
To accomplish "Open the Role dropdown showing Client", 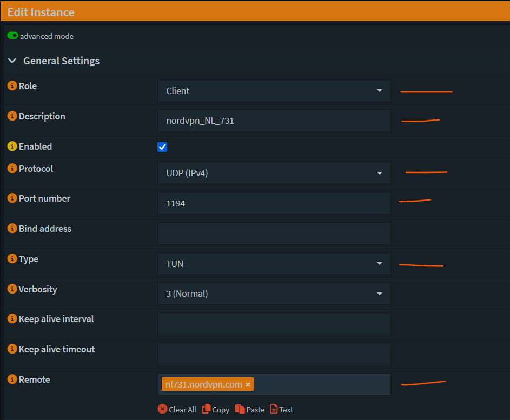I will 274,91.
